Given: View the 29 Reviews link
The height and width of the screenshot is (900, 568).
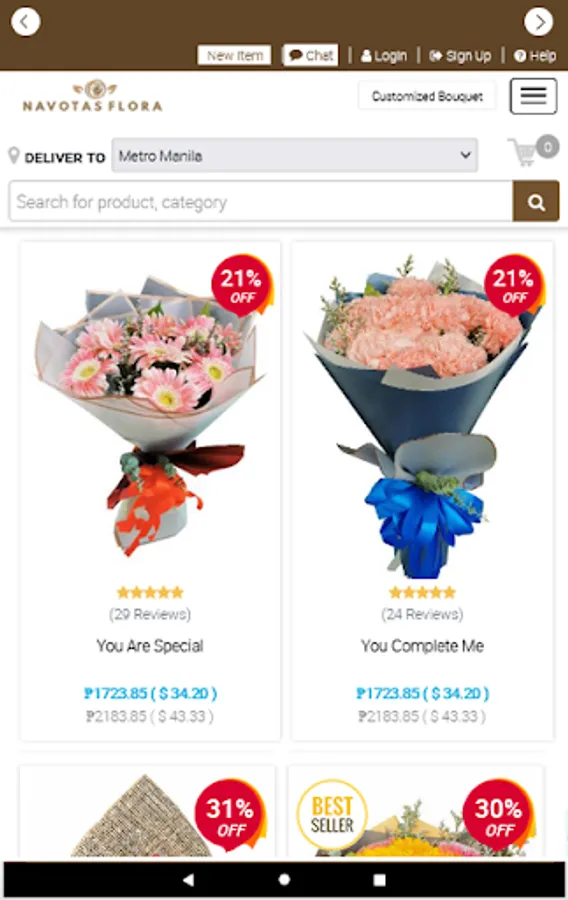Looking at the screenshot, I should (x=150, y=614).
